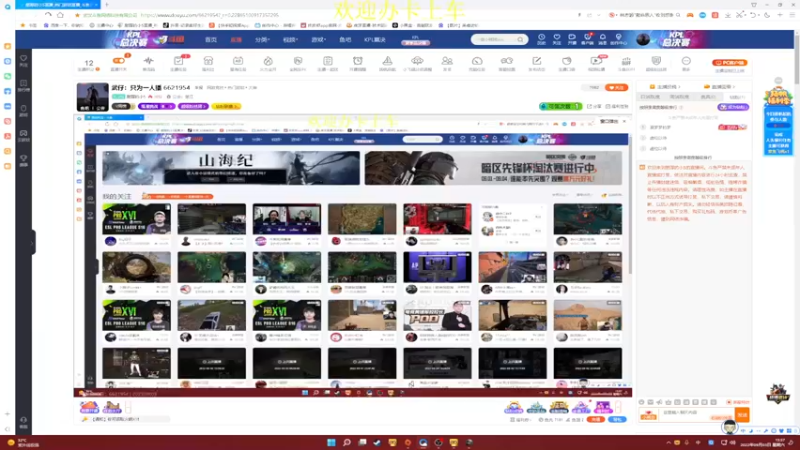Open the messages bell icon in header
This screenshot has width=800, height=450.
(603, 39)
